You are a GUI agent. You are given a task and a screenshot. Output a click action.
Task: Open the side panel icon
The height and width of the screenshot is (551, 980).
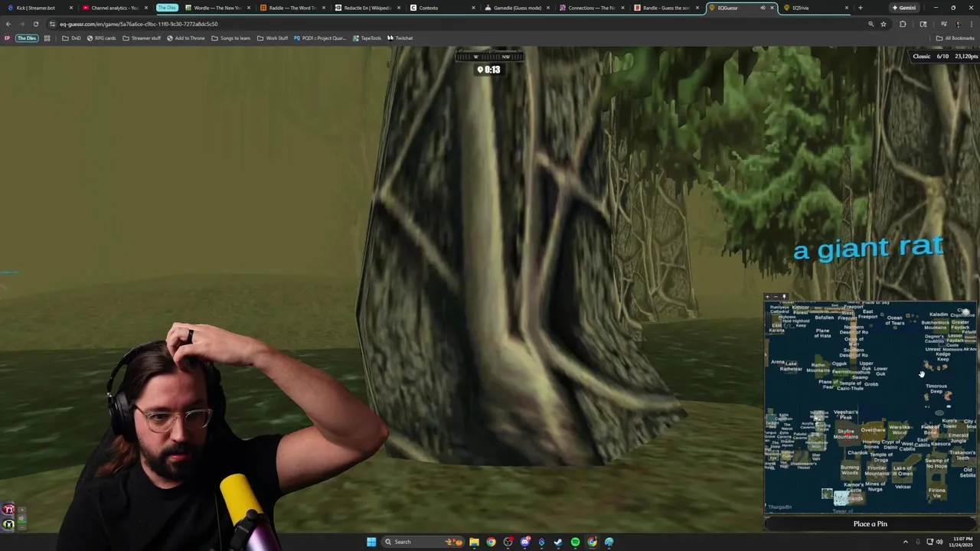pyautogui.click(x=923, y=24)
